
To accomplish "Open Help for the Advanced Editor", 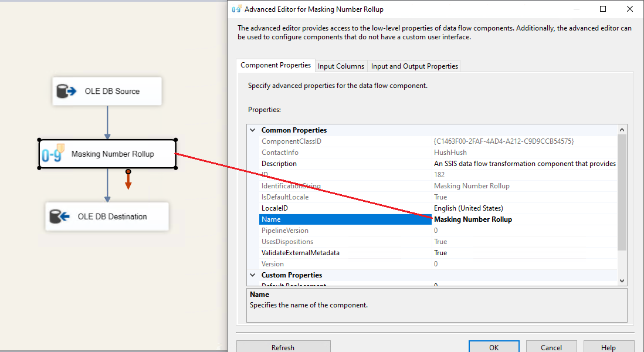I will tap(608, 347).
